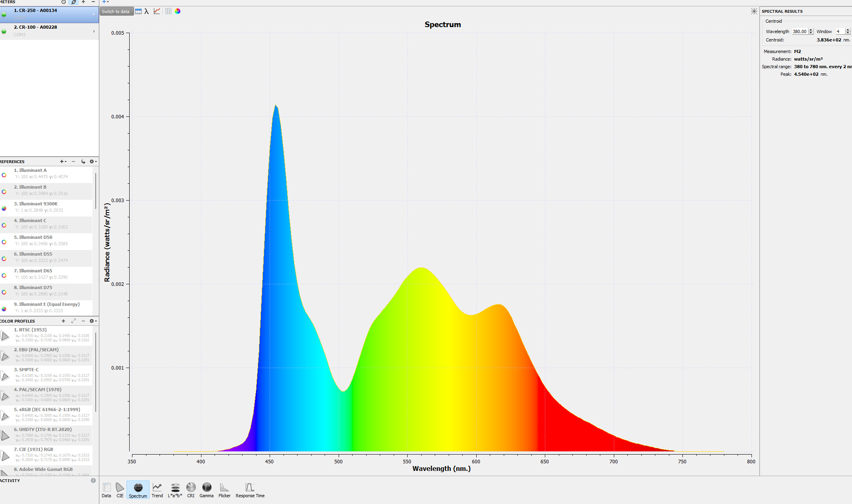The height and width of the screenshot is (504, 852).
Task: Open the CIE chromaticity view
Action: [x=120, y=490]
